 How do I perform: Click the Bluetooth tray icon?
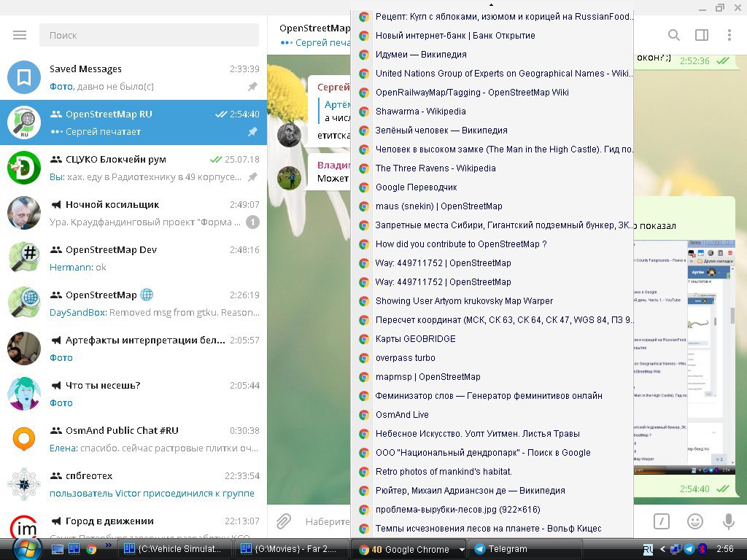[x=702, y=549]
